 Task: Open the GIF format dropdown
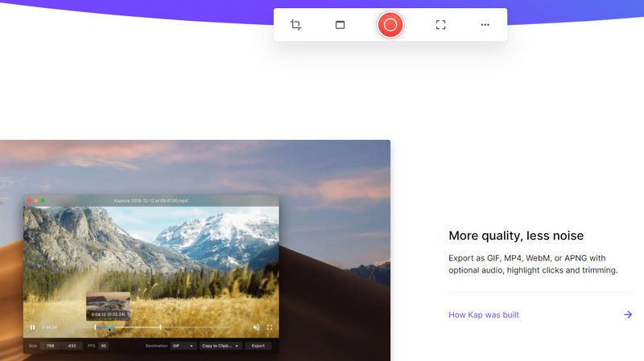pyautogui.click(x=183, y=346)
